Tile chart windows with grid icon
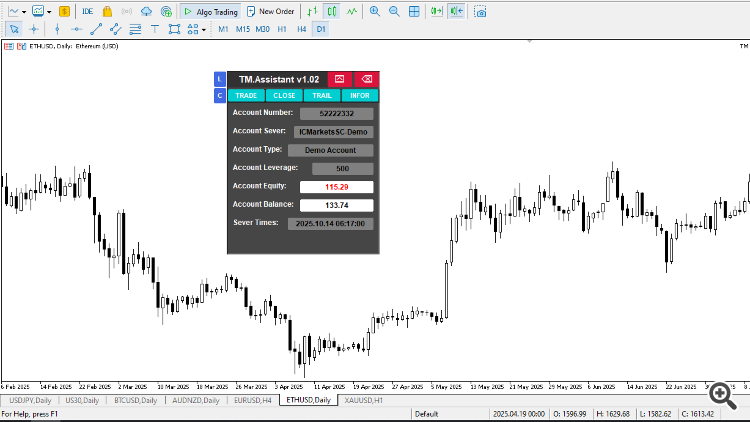 pyautogui.click(x=414, y=11)
